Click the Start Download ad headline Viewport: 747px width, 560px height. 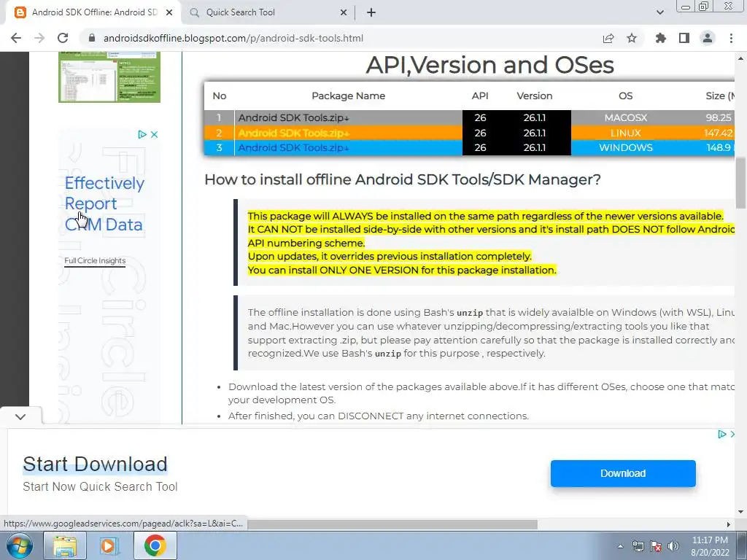pos(96,464)
